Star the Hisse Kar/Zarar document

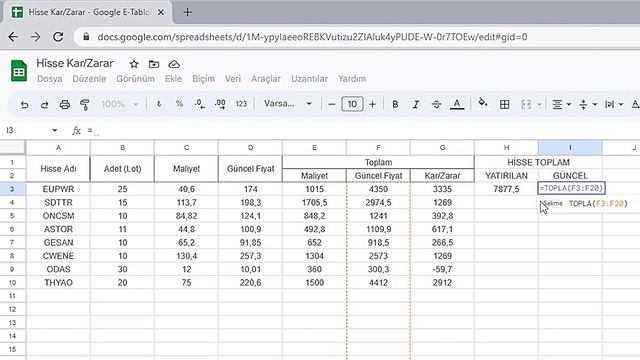pos(134,64)
